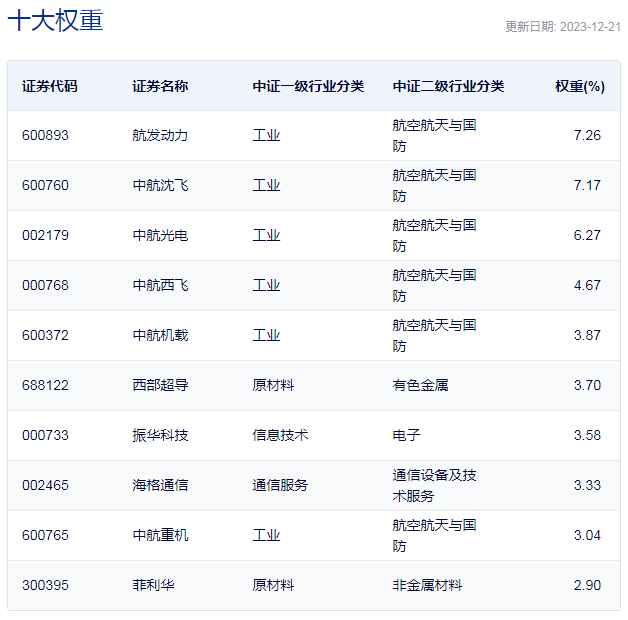Click weight value 7.26
This screenshot has height=620, width=628.
[587, 135]
